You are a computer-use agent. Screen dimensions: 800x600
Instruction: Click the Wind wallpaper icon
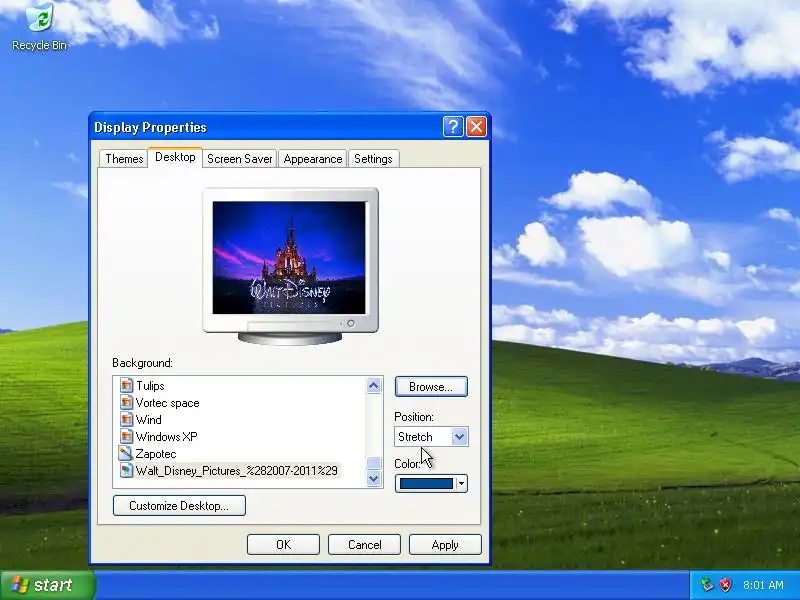click(126, 419)
